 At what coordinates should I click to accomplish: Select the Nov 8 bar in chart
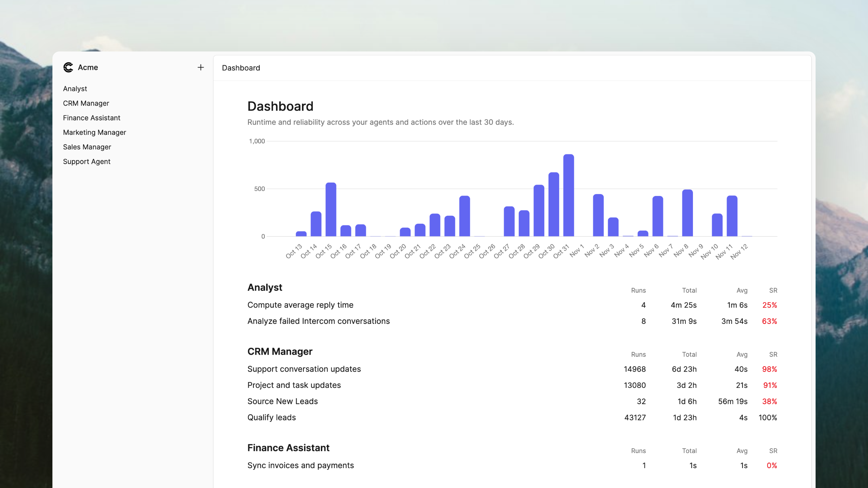(x=687, y=213)
